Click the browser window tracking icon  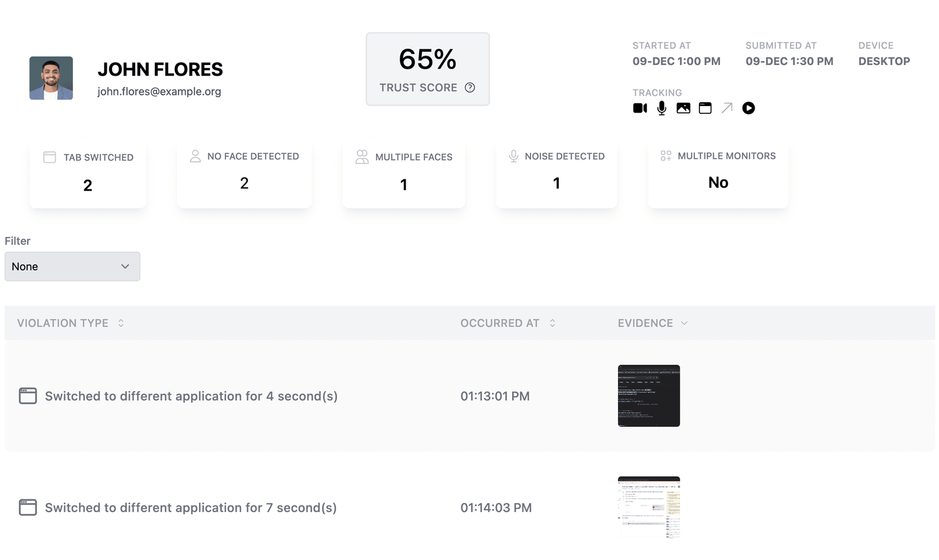(x=705, y=108)
